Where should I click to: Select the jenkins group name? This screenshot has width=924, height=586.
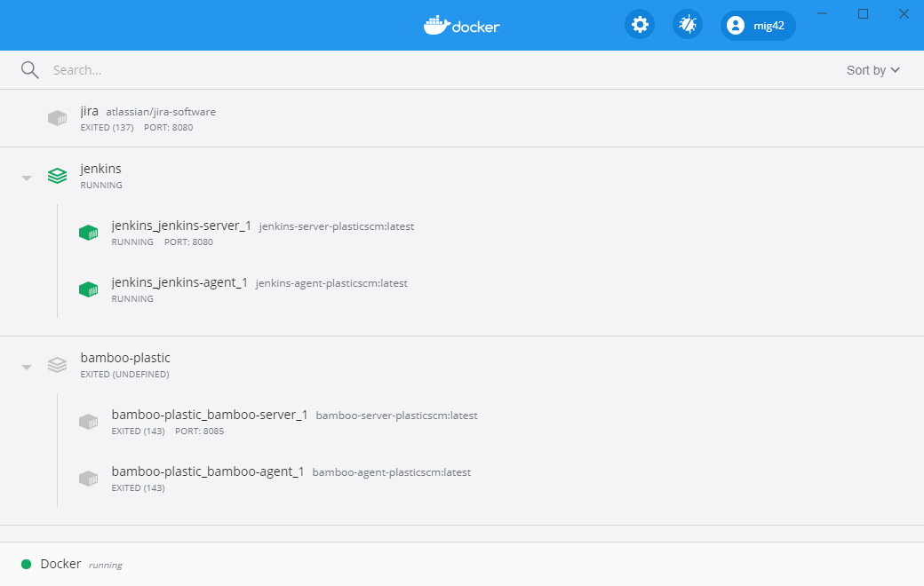click(100, 169)
